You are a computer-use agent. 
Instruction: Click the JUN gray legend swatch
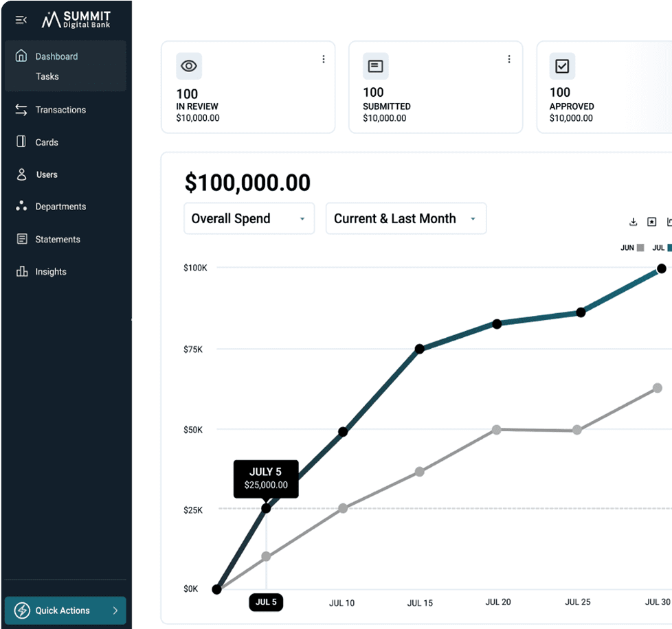(640, 247)
